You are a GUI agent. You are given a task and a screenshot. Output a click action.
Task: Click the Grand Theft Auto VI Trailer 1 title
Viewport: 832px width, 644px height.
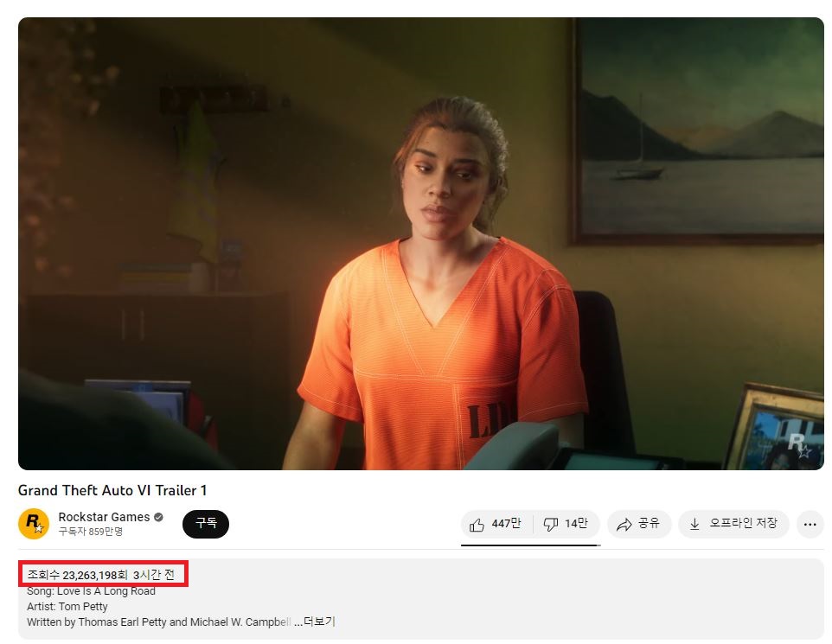tap(112, 490)
